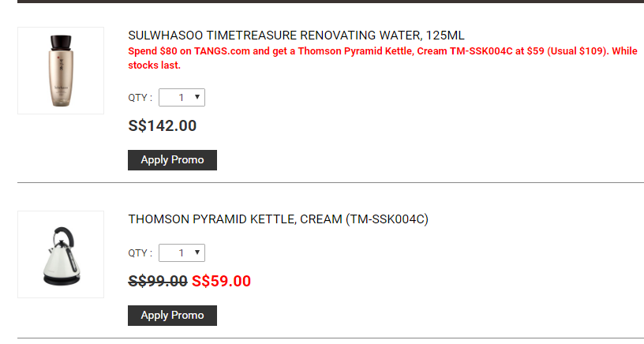Screen dimensions: 644x344
Task: Click the red S$59.00 discounted price
Action: tap(221, 282)
